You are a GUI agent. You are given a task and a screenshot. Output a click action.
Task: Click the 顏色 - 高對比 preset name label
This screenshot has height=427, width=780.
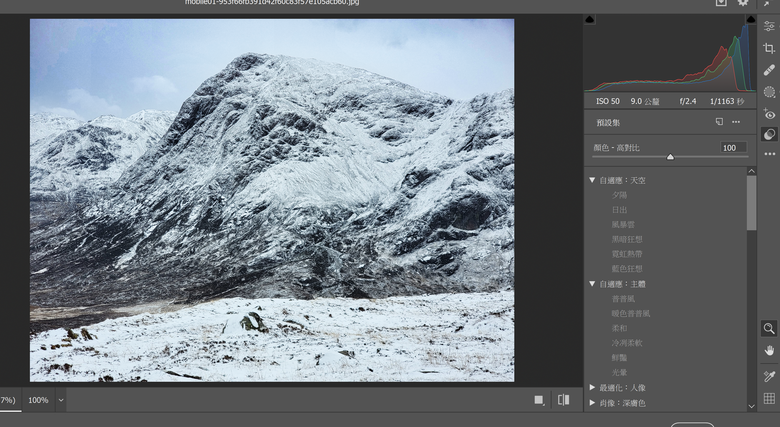(x=616, y=148)
